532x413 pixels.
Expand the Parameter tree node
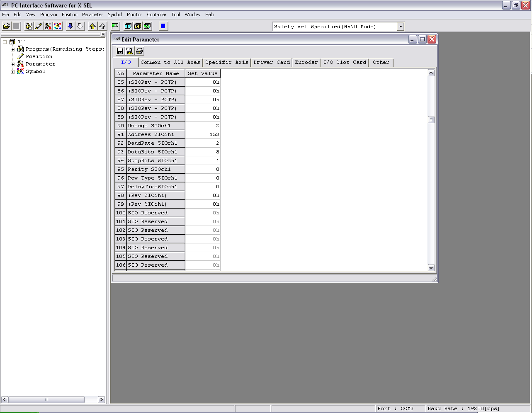12,64
